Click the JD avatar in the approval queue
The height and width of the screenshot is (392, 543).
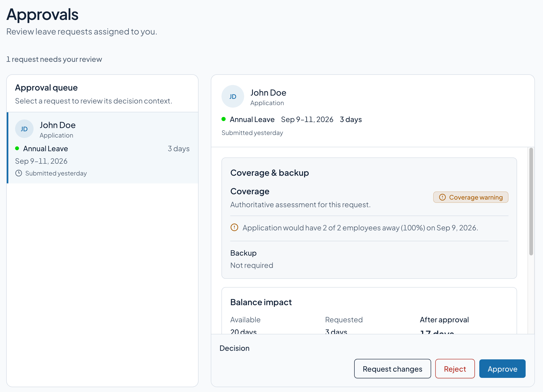[24, 129]
